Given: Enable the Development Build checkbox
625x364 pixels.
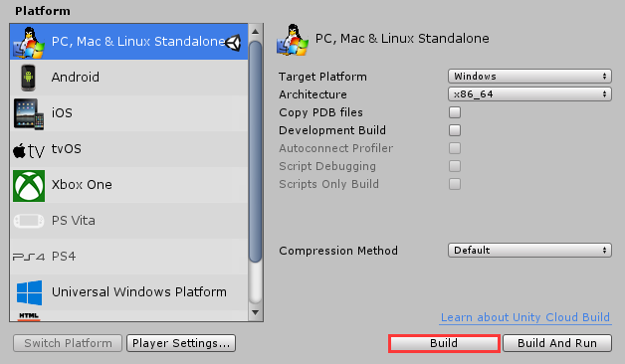Looking at the screenshot, I should click(x=455, y=130).
